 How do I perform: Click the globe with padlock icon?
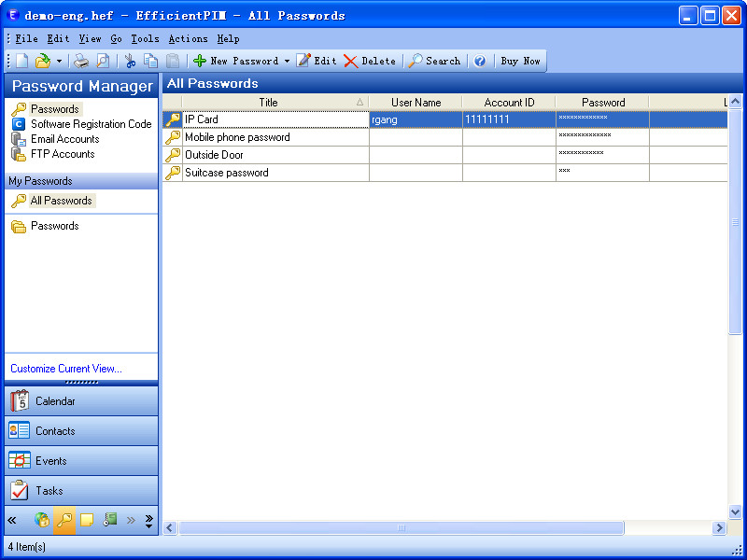coord(42,520)
